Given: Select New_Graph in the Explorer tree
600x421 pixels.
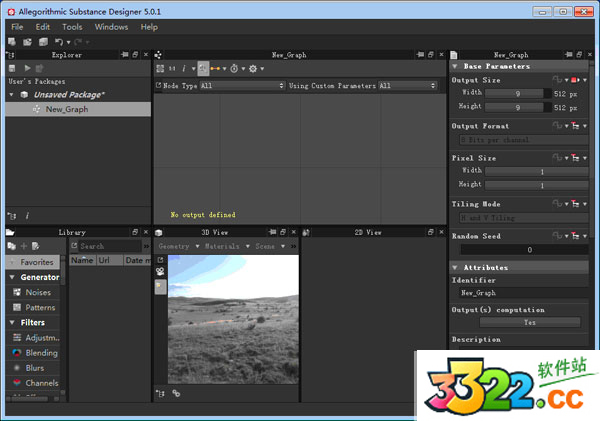Looking at the screenshot, I should pos(78,109).
